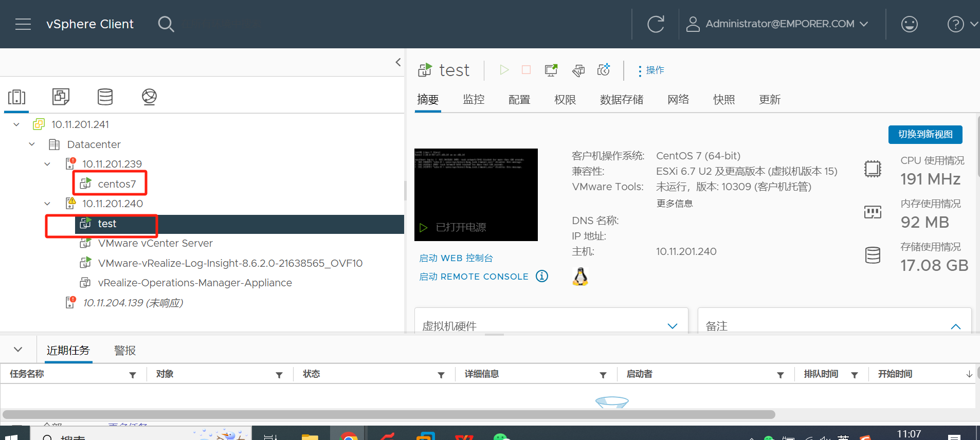Power off the test VM
980x440 pixels.
526,70
